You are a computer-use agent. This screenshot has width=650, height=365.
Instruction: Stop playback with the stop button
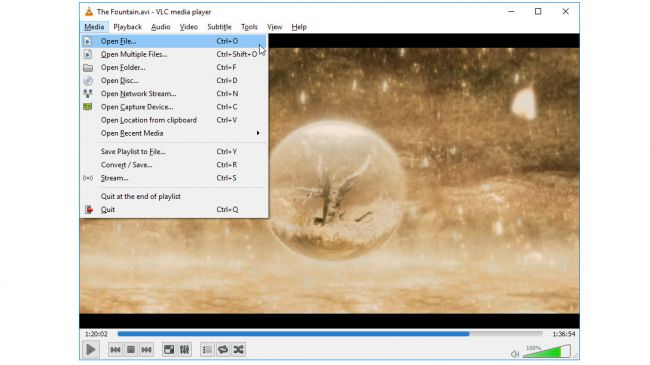[x=131, y=350]
